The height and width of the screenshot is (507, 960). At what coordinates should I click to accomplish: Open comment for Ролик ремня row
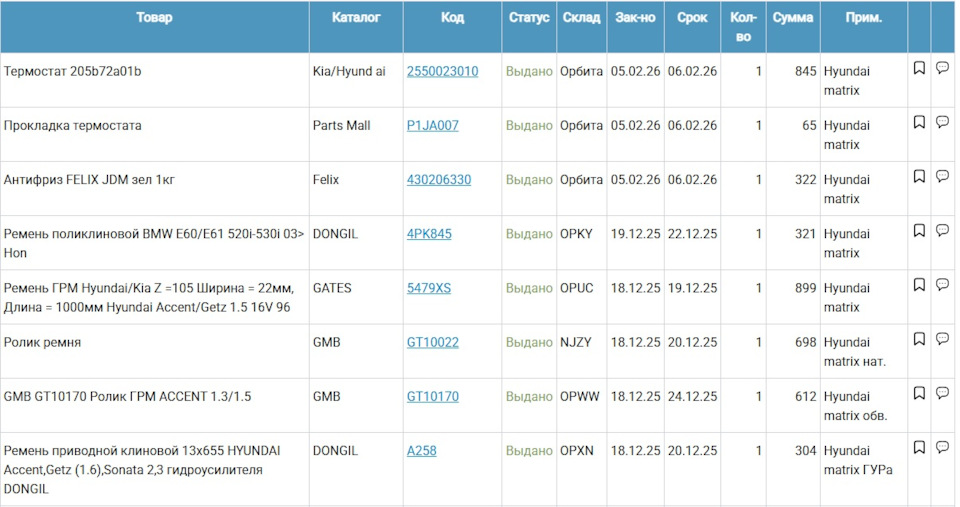tap(942, 338)
